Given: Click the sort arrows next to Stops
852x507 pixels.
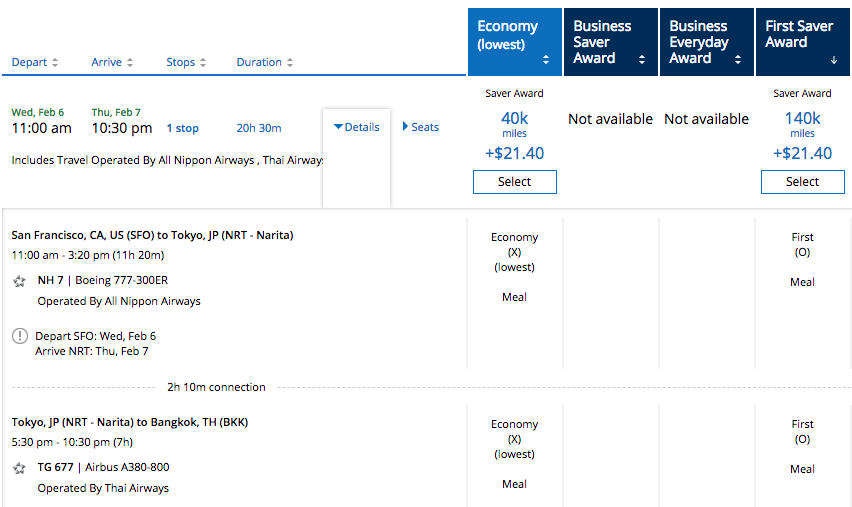Looking at the screenshot, I should click(x=203, y=63).
